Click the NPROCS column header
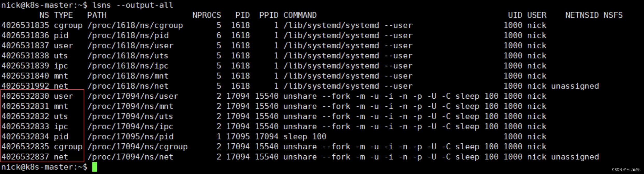 [x=207, y=15]
